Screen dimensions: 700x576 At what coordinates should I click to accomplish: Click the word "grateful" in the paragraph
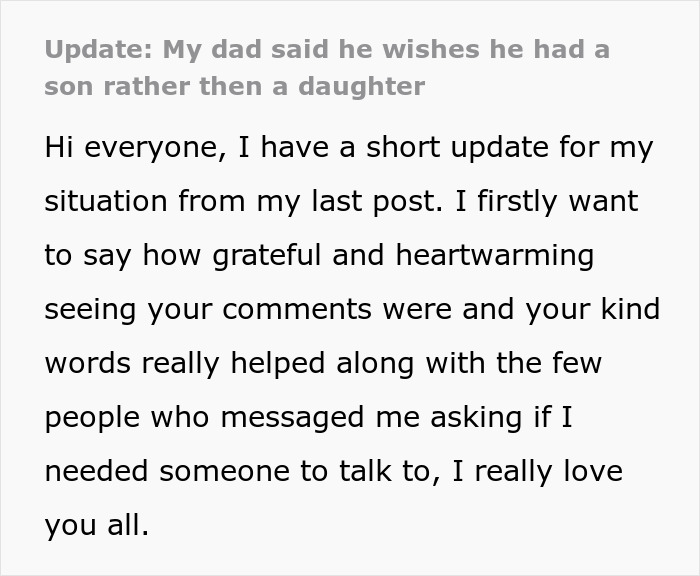(x=267, y=255)
